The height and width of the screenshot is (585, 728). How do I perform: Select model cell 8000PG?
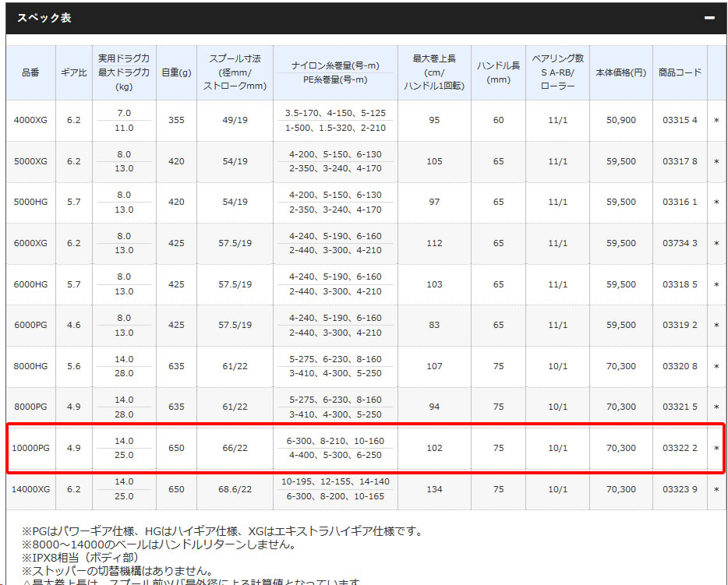(x=30, y=407)
